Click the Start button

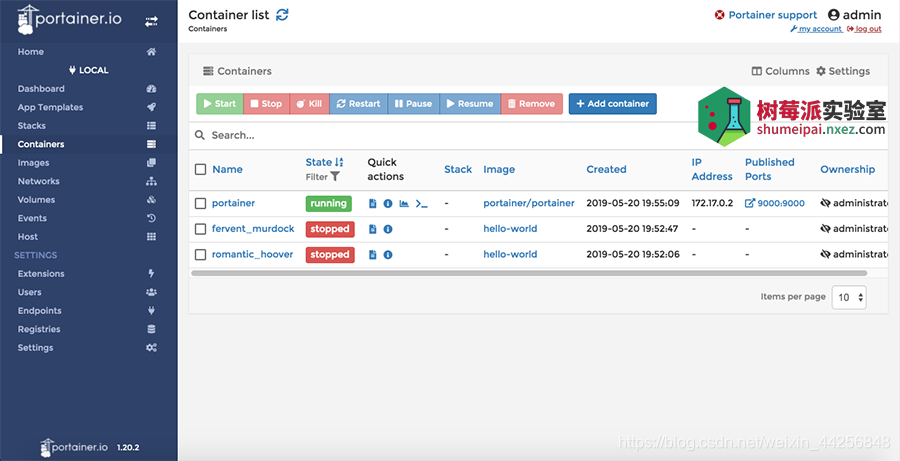(220, 104)
